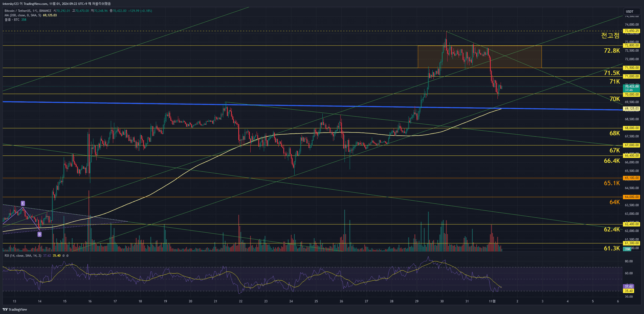
Task: Click the green countdown price tag 70,422.00
Action: [x=631, y=88]
